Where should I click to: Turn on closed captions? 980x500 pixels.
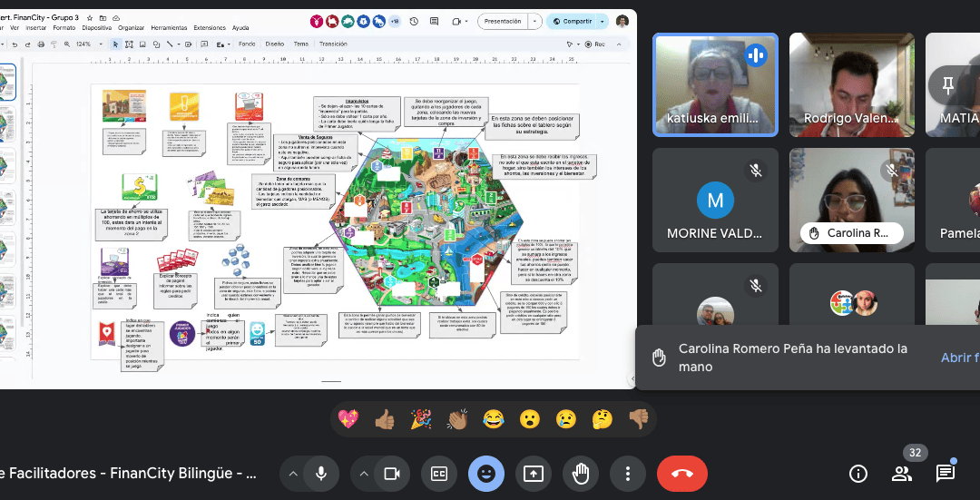439,474
